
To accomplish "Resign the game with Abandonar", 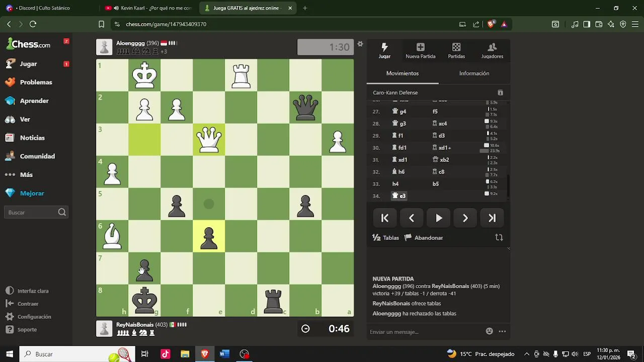I will (x=424, y=238).
